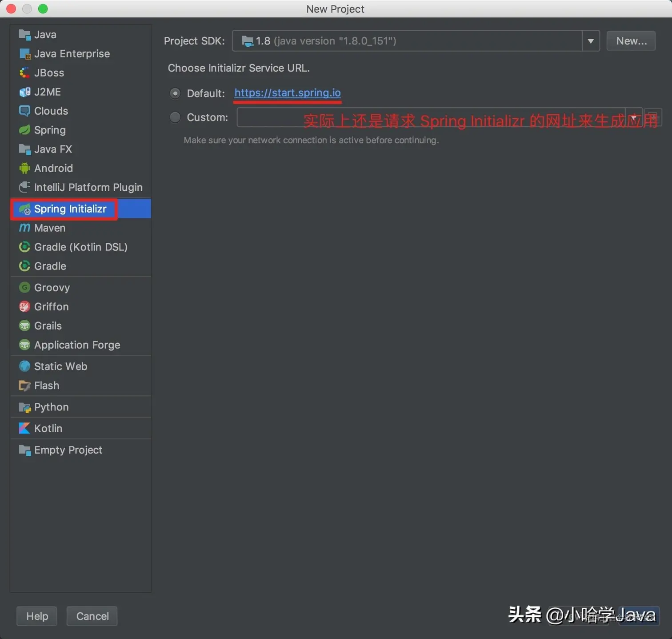Select Empty Project label
This screenshot has width=672, height=639.
pyautogui.click(x=68, y=450)
